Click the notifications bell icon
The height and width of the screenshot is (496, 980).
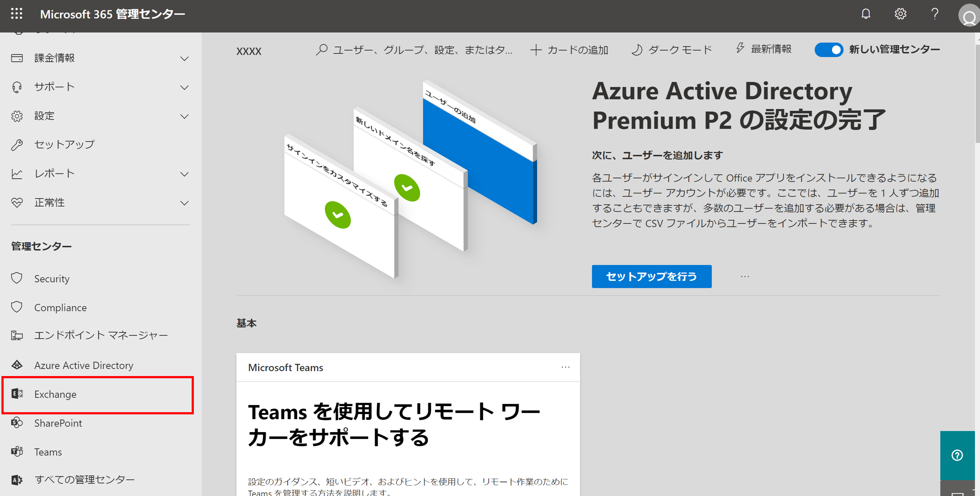tap(866, 14)
